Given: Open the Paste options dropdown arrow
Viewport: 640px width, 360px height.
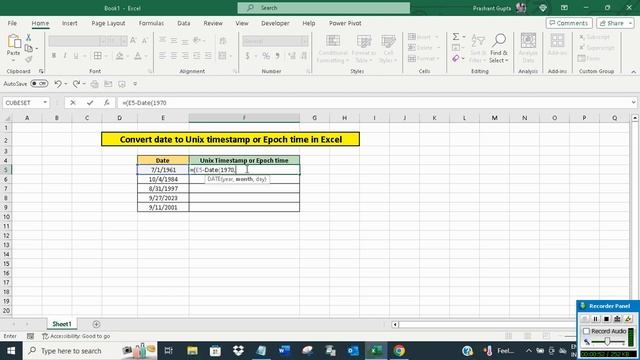Looking at the screenshot, I should click(x=13, y=60).
